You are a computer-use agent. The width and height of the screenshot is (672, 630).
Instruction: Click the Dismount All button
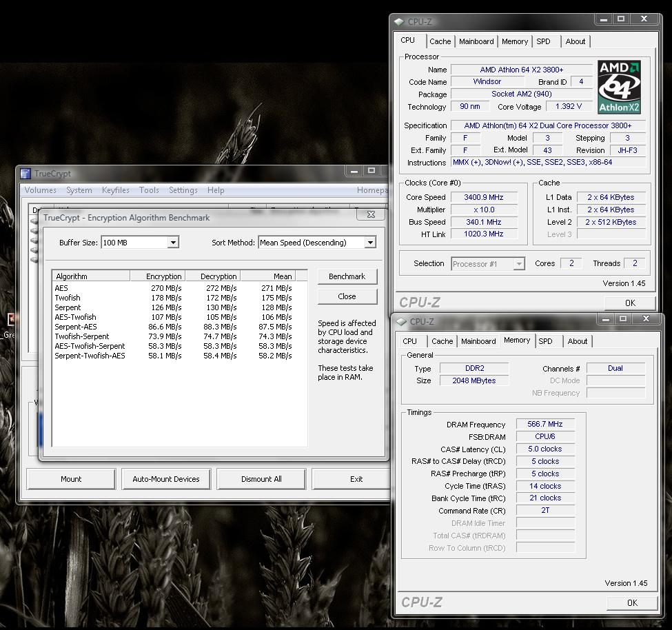[x=261, y=479]
